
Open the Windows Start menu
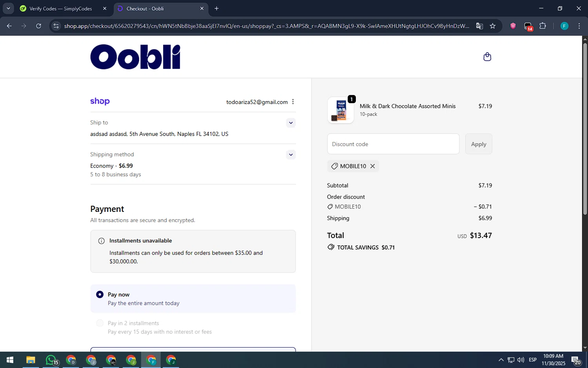click(10, 360)
